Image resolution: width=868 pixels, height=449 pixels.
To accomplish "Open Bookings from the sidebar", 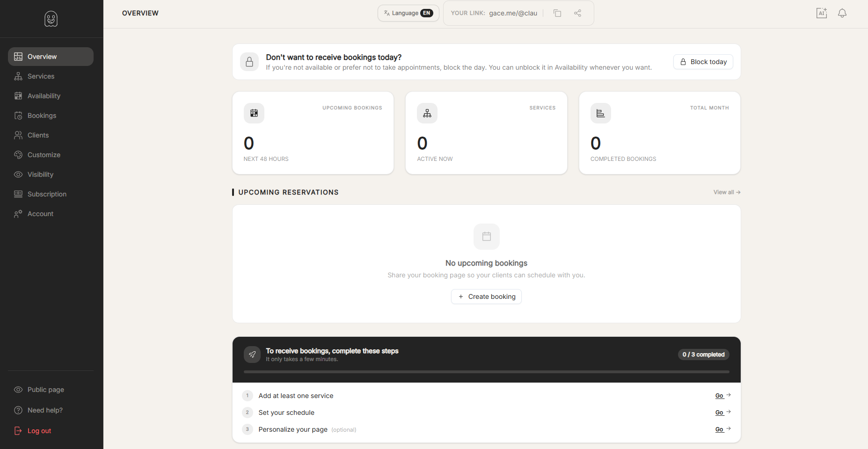I will pyautogui.click(x=41, y=115).
